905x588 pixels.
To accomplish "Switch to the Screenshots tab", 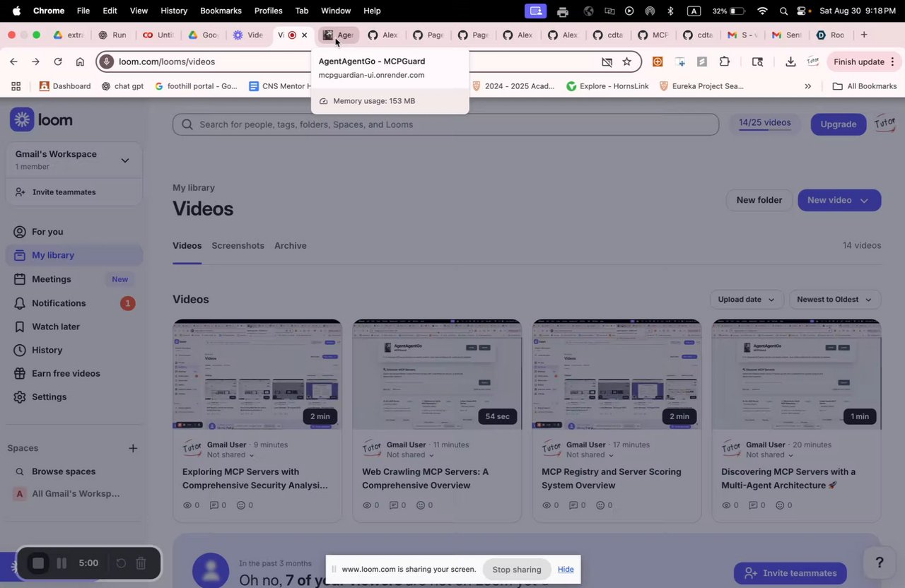I will [x=238, y=246].
